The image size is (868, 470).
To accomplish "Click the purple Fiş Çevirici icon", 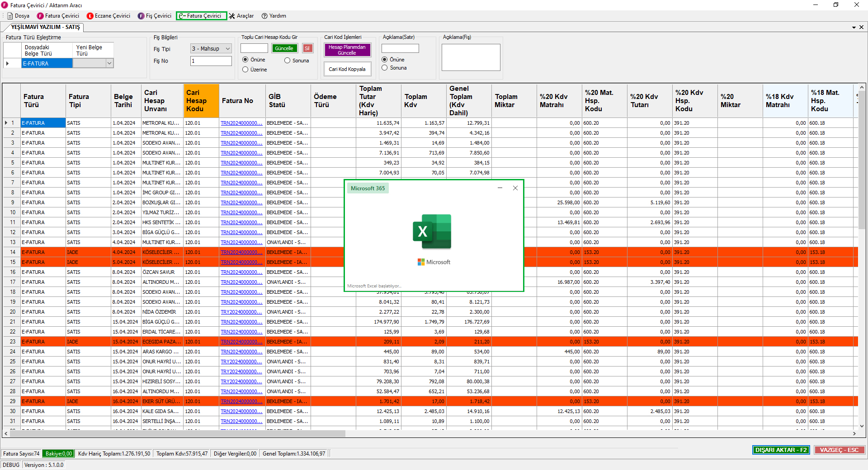I will pyautogui.click(x=141, y=16).
